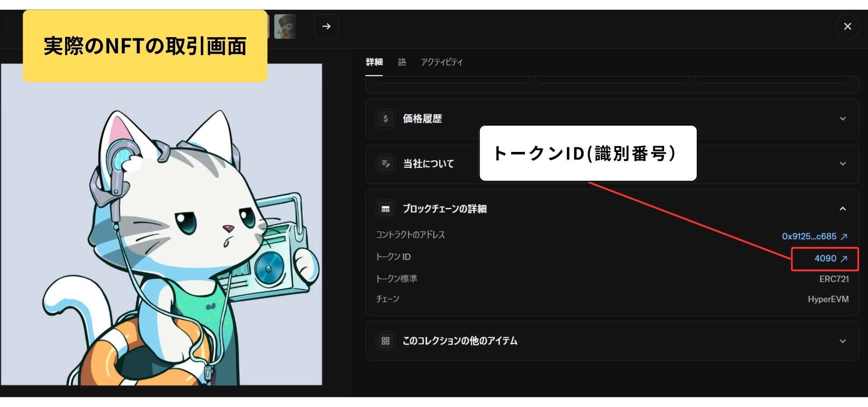Close the NFT detail view with the X

click(x=847, y=26)
